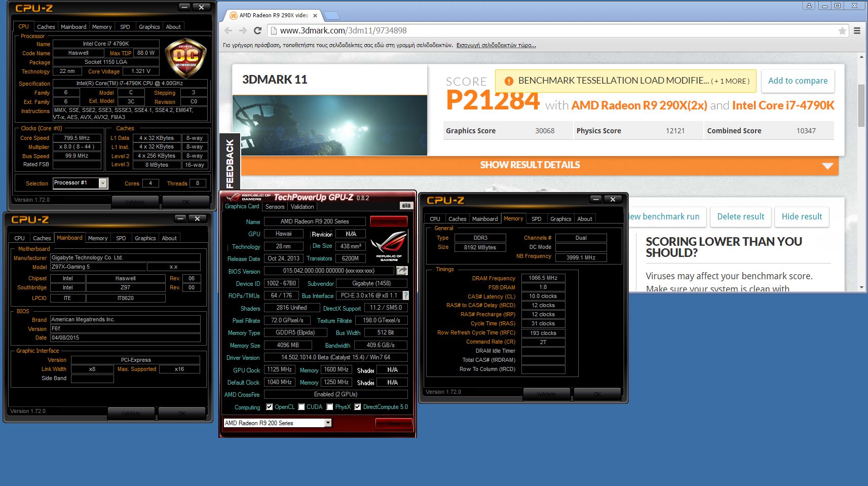Screen dimensions: 868x486
Task: Click OK in the top CPU-Z window
Action: point(185,202)
